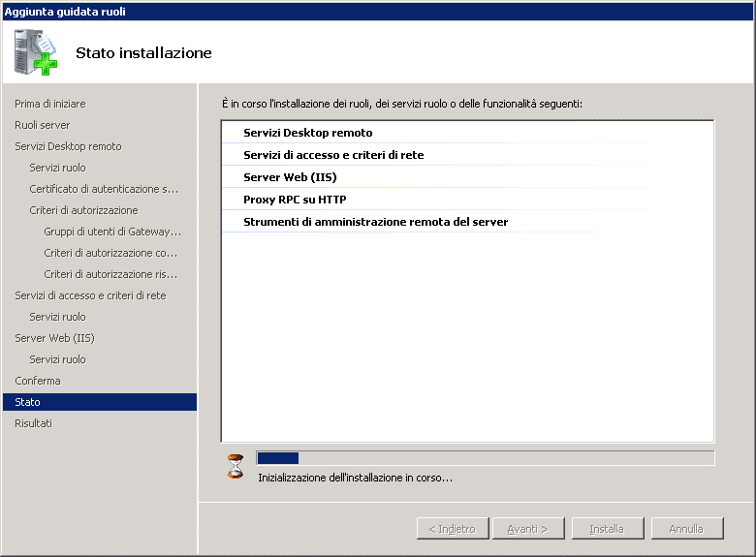This screenshot has width=756, height=557.
Task: Click Servizi di accesso e criteri di rete list entry
Action: pyautogui.click(x=333, y=155)
